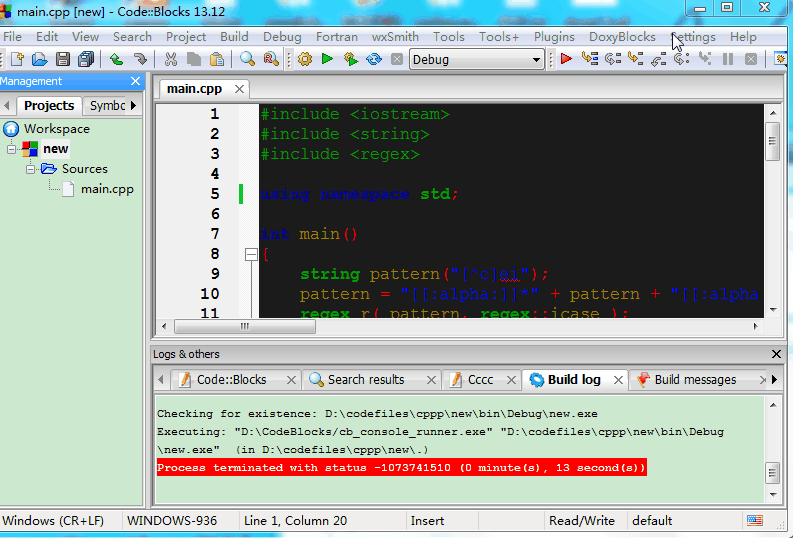
Task: Switch to the Build messages tab
Action: 694,380
